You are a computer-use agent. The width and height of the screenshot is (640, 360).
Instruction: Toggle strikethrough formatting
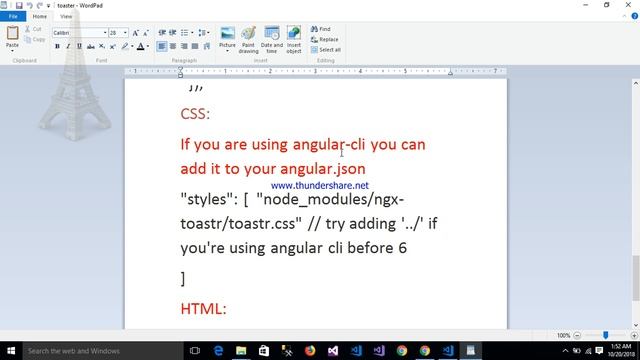[91, 47]
